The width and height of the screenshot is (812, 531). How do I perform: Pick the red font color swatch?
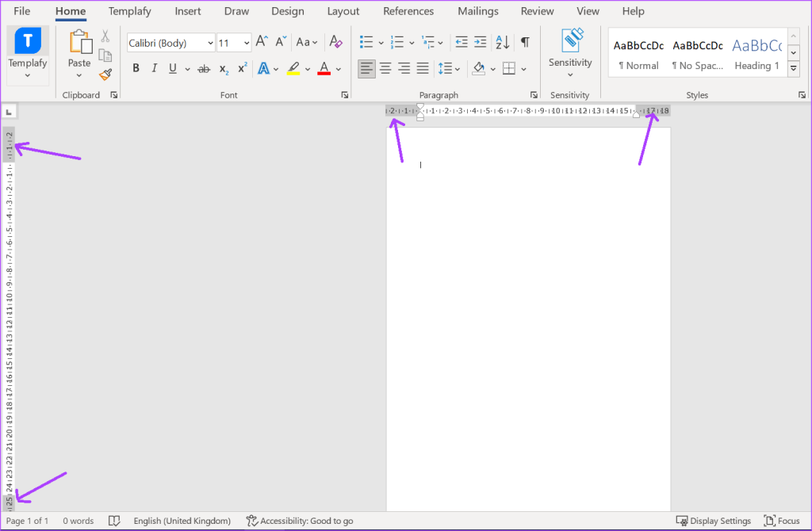(324, 68)
